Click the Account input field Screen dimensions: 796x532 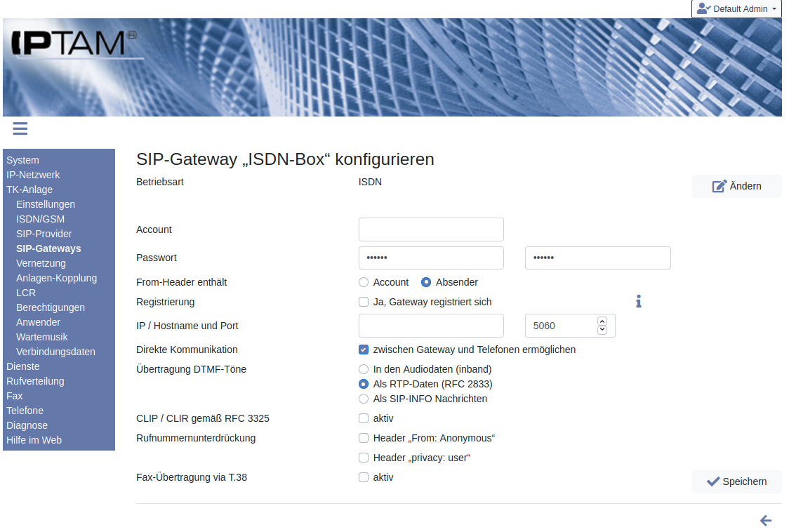[x=431, y=230]
